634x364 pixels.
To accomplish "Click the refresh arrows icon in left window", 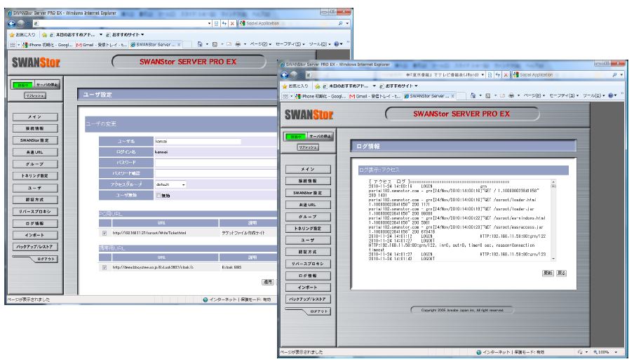I will (225, 23).
